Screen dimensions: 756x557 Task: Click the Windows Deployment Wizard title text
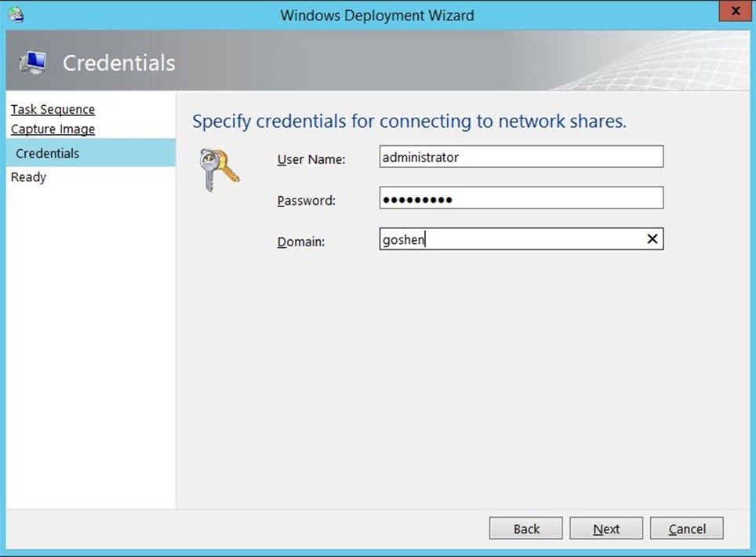(377, 16)
